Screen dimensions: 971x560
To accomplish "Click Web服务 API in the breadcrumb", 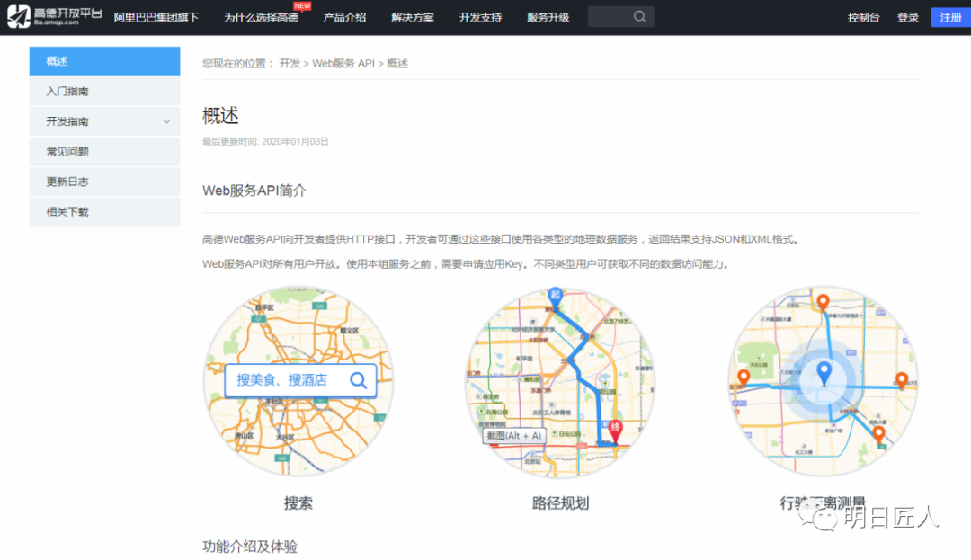I will tap(343, 63).
